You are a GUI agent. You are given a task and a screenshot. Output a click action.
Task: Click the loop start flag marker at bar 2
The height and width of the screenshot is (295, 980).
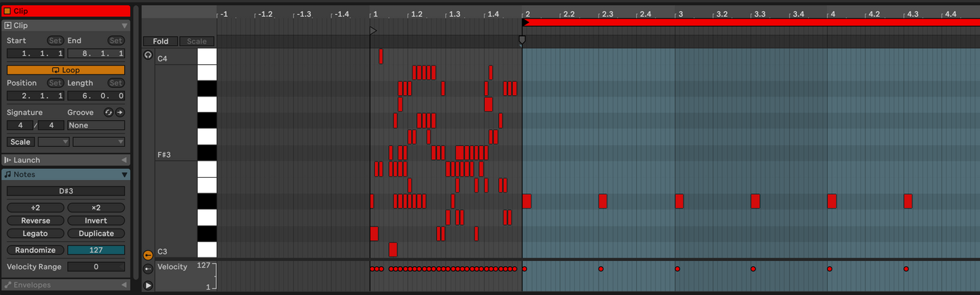coord(522,40)
